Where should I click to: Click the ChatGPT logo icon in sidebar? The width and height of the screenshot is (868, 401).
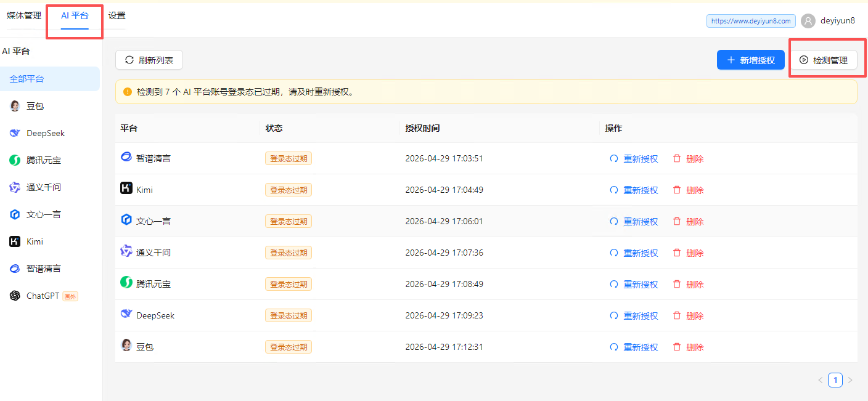[x=15, y=296]
